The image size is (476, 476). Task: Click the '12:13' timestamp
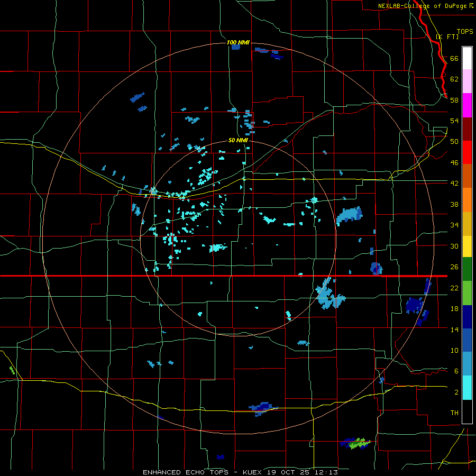pos(326,472)
